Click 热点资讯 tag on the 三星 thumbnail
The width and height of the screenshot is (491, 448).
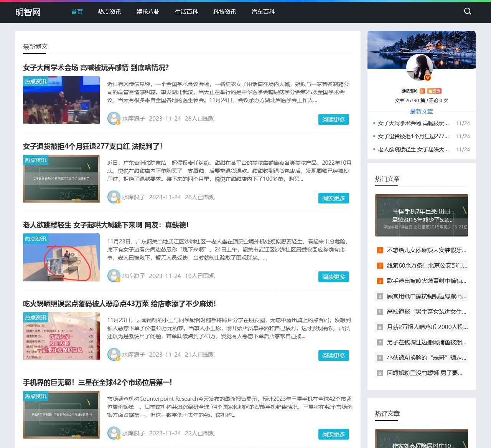pos(36,396)
